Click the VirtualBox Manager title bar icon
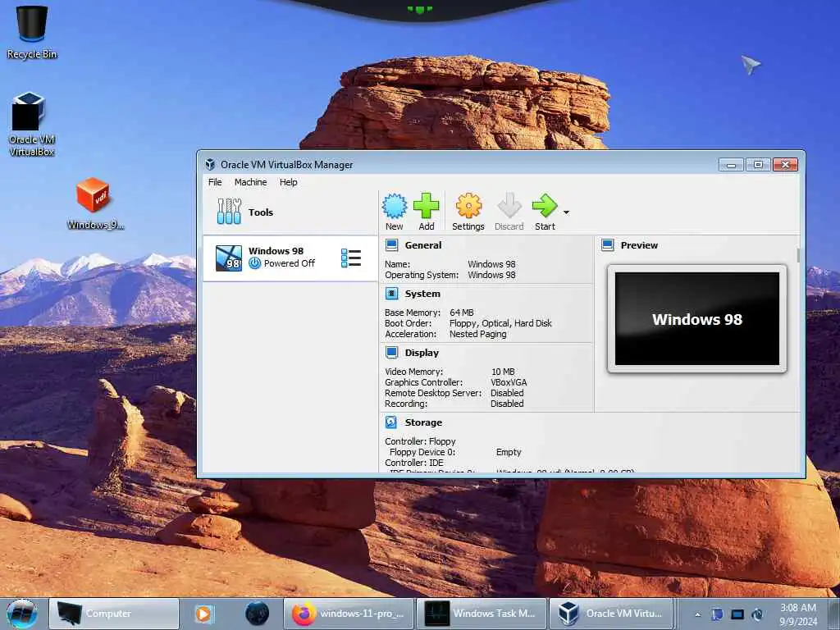The width and height of the screenshot is (840, 630). tap(210, 164)
